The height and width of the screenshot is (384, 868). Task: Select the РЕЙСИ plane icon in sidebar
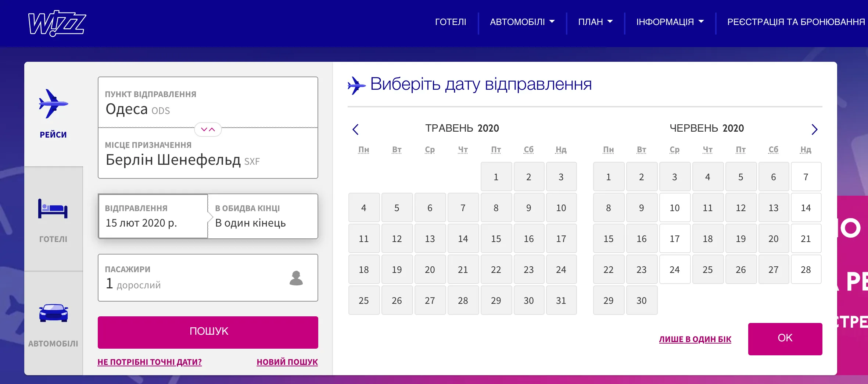point(53,104)
